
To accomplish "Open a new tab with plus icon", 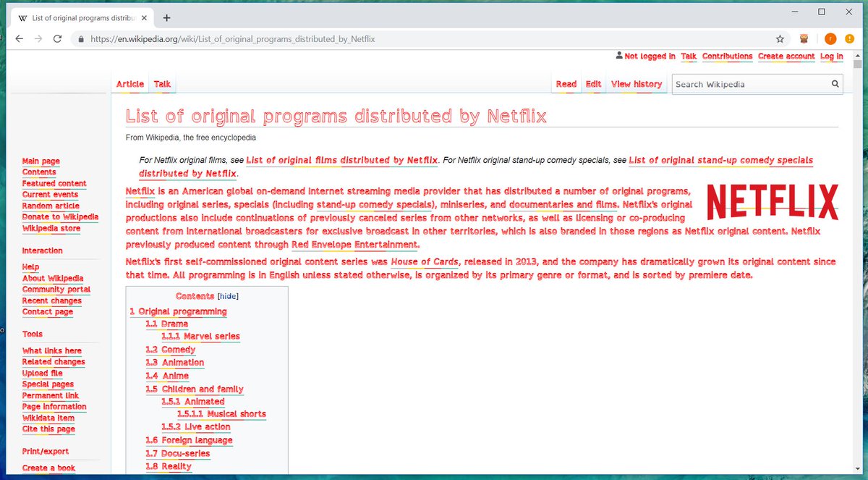I will [166, 17].
